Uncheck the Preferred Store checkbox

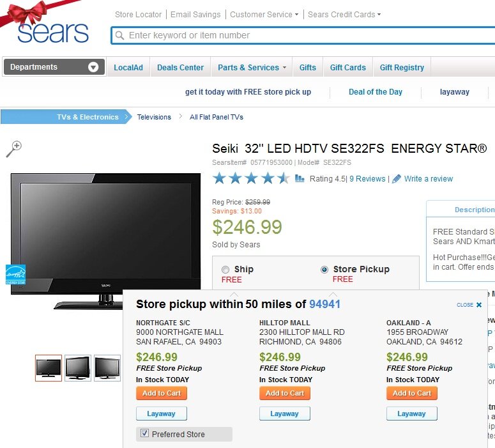click(x=144, y=433)
